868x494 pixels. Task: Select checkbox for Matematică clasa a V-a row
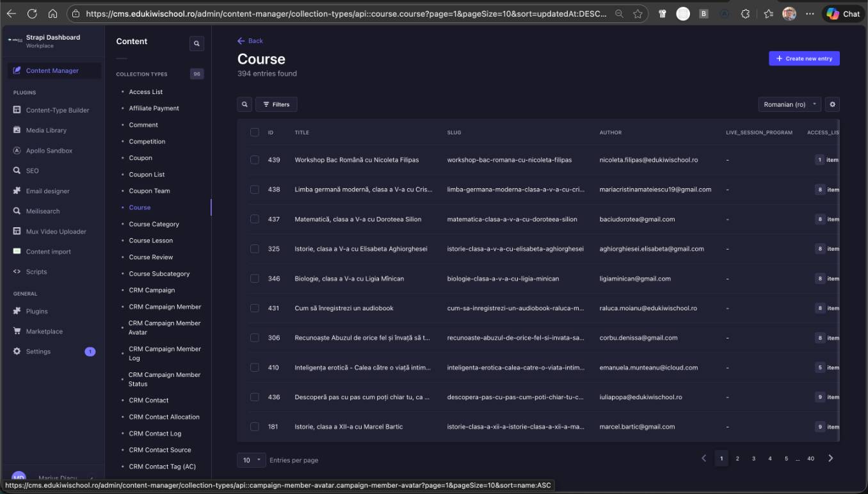coord(254,219)
